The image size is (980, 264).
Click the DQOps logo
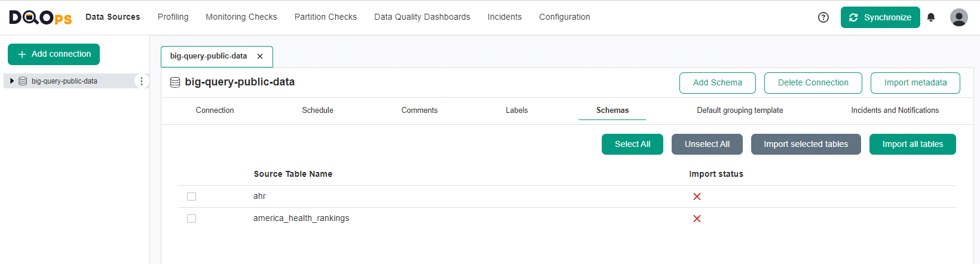41,17
